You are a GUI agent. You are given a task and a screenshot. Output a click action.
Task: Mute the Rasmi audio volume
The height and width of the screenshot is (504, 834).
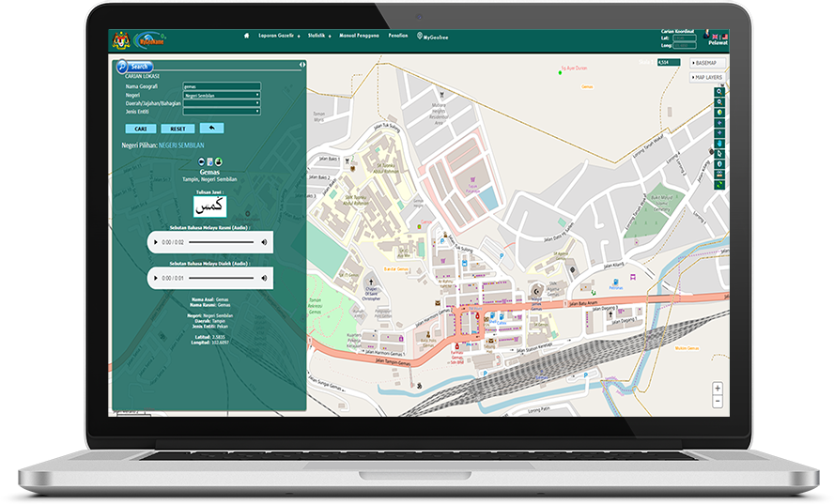264,242
